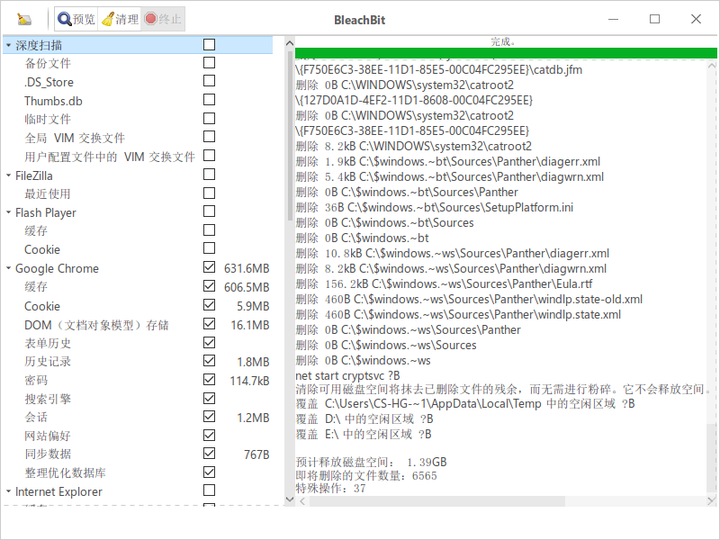720x540 pixels.
Task: Select the FileZilla tree row label
Action: (x=34, y=175)
